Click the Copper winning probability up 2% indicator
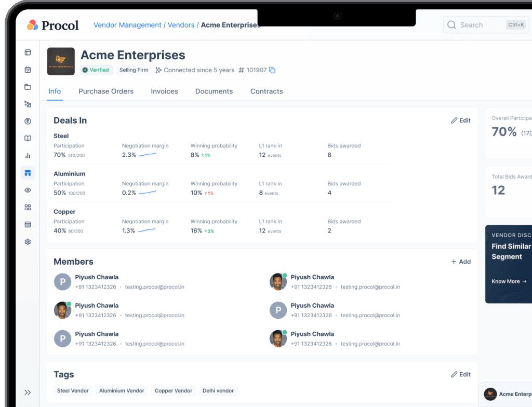This screenshot has height=407, width=532. point(209,232)
